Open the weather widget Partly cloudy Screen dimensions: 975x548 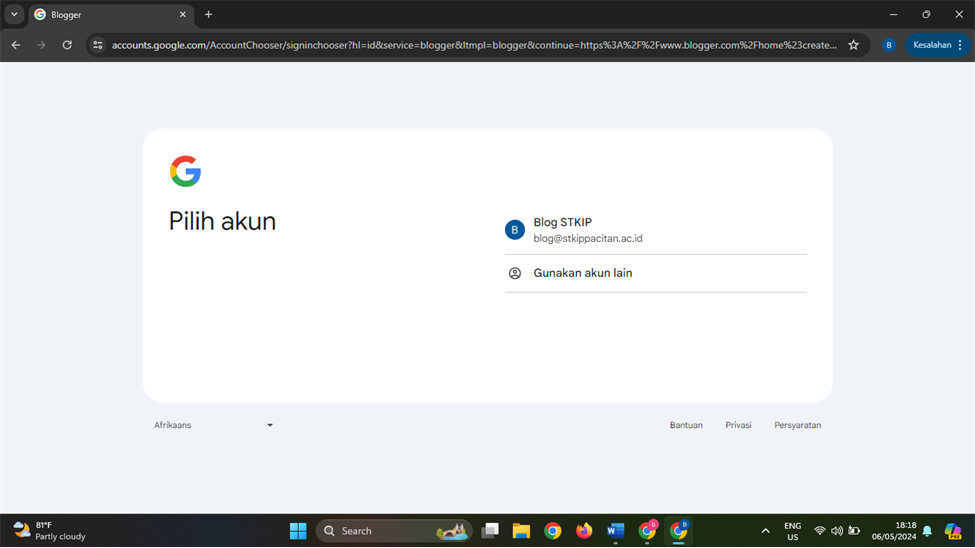click(x=50, y=531)
